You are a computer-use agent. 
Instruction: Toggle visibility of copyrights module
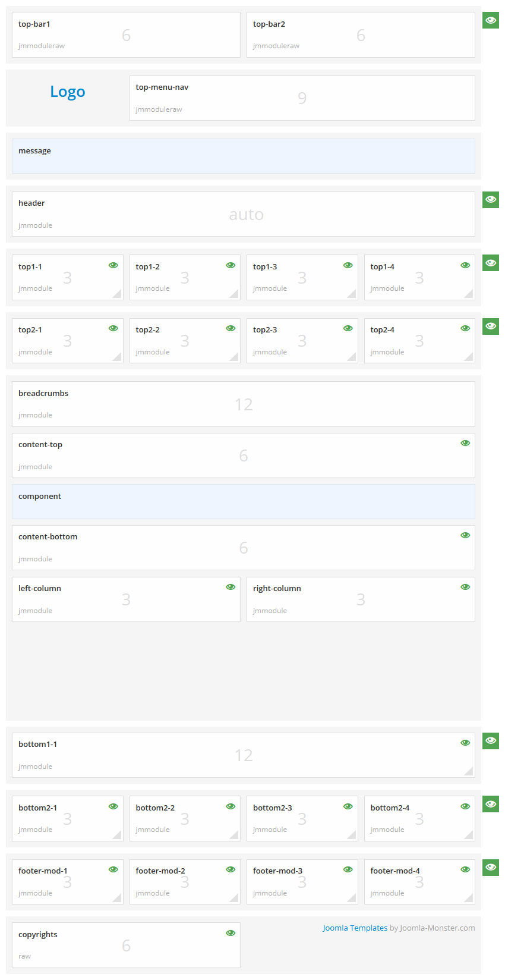coord(231,933)
